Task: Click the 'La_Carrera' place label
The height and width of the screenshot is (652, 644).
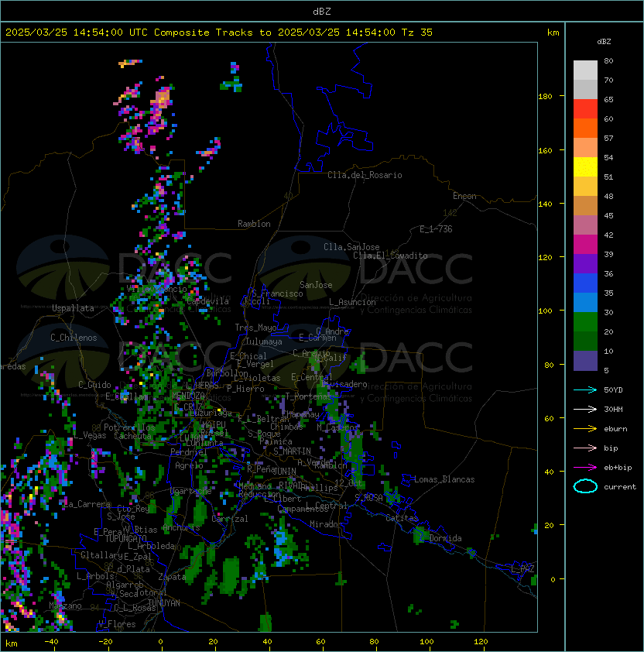Action: (x=87, y=504)
